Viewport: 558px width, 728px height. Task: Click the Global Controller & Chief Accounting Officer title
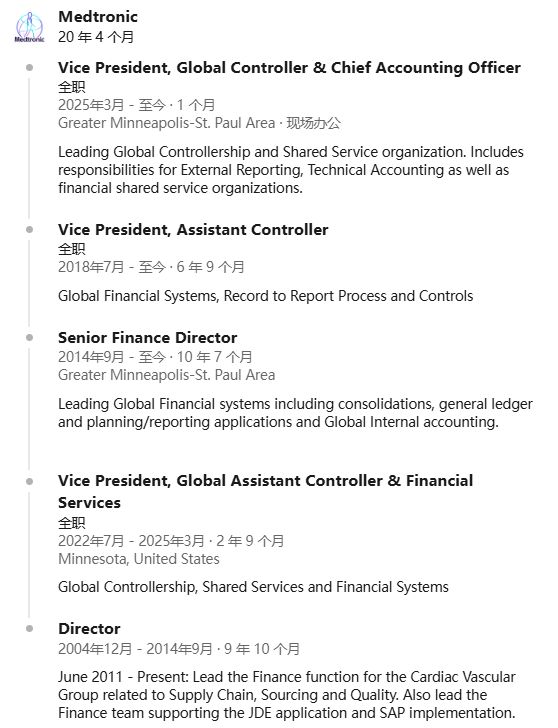coord(289,68)
